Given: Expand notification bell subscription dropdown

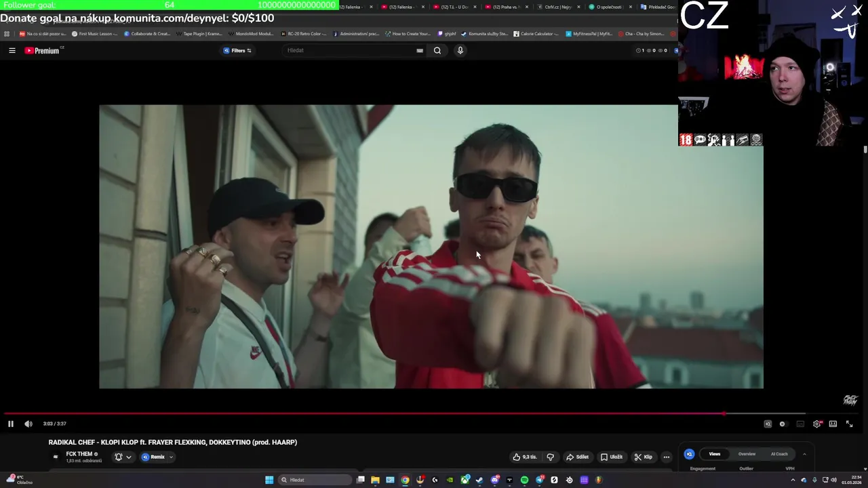Looking at the screenshot, I should pos(123,457).
